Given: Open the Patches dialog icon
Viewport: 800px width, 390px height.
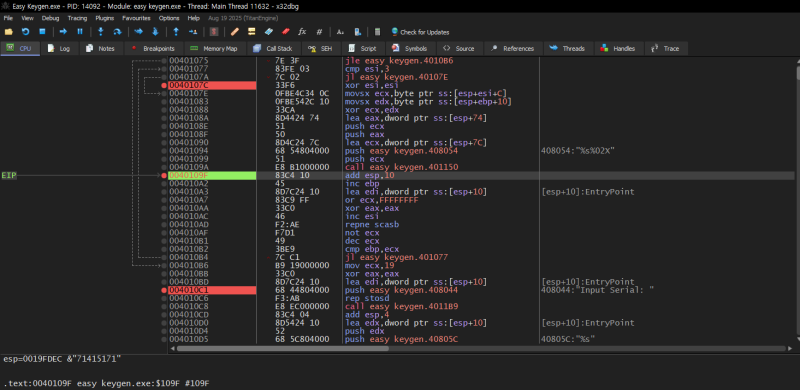Looking at the screenshot, I should point(235,32).
